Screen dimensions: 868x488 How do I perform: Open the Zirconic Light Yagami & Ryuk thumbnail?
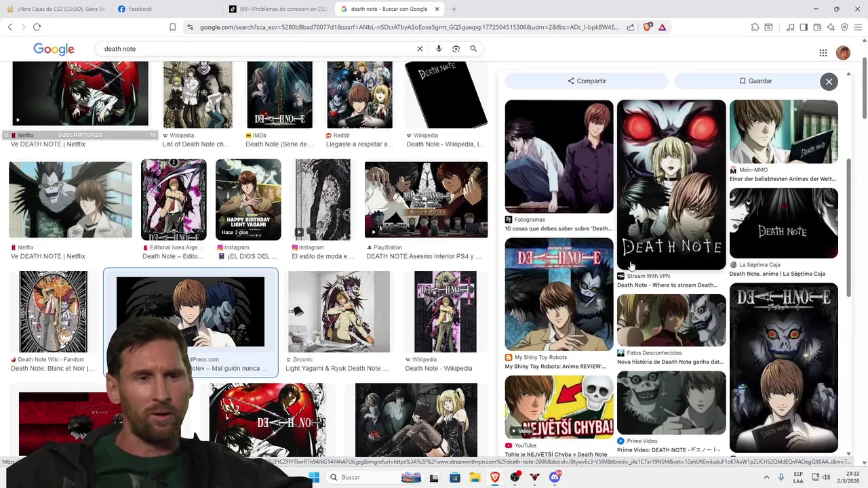coord(338,312)
